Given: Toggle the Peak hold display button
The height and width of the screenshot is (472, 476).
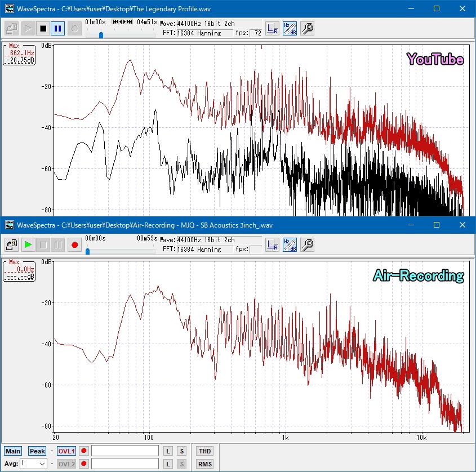Looking at the screenshot, I should [37, 451].
